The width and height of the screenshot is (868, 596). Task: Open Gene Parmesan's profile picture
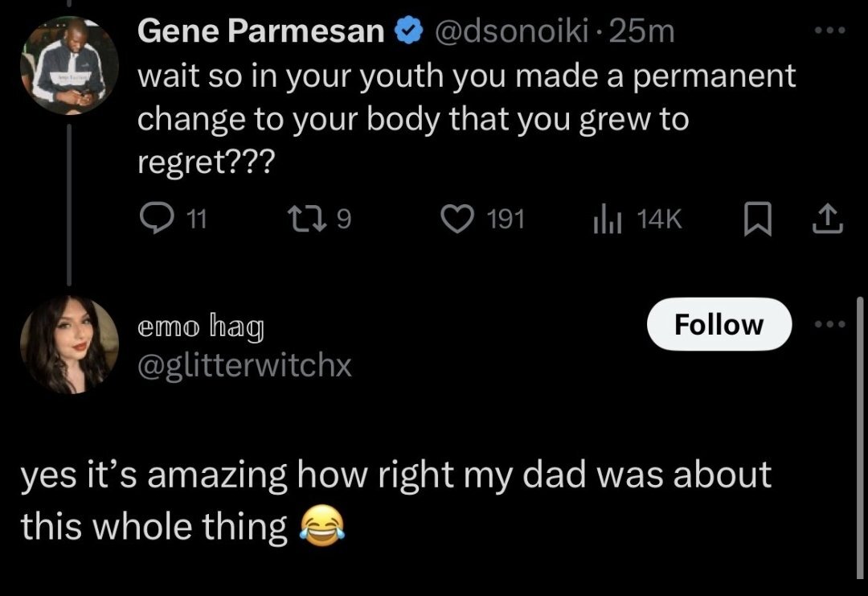point(69,65)
